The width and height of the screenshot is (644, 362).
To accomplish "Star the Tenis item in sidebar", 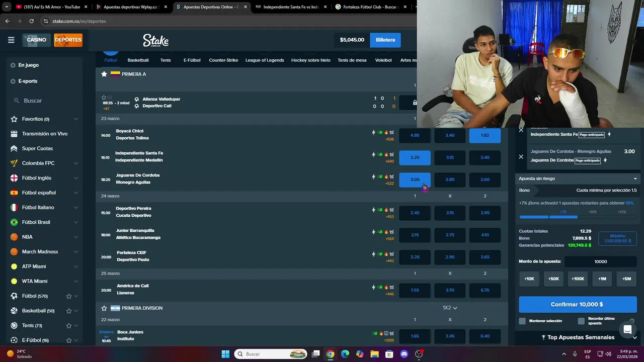I will pos(69,325).
